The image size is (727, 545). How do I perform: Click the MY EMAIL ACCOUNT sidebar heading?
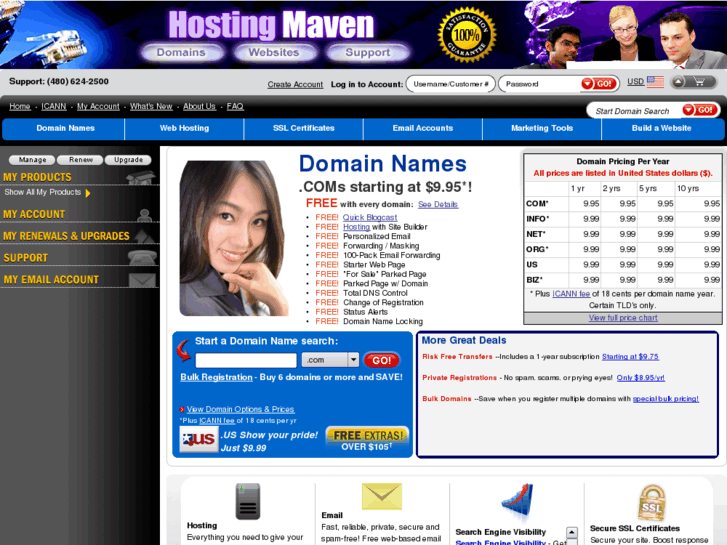[51, 280]
